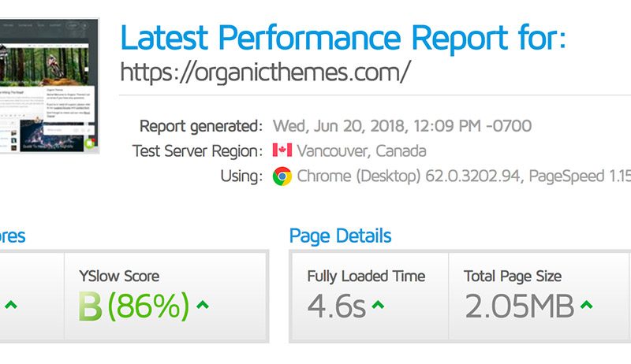Open the https://organicthemes.com/ URL link
This screenshot has width=631, height=364.
(x=265, y=72)
